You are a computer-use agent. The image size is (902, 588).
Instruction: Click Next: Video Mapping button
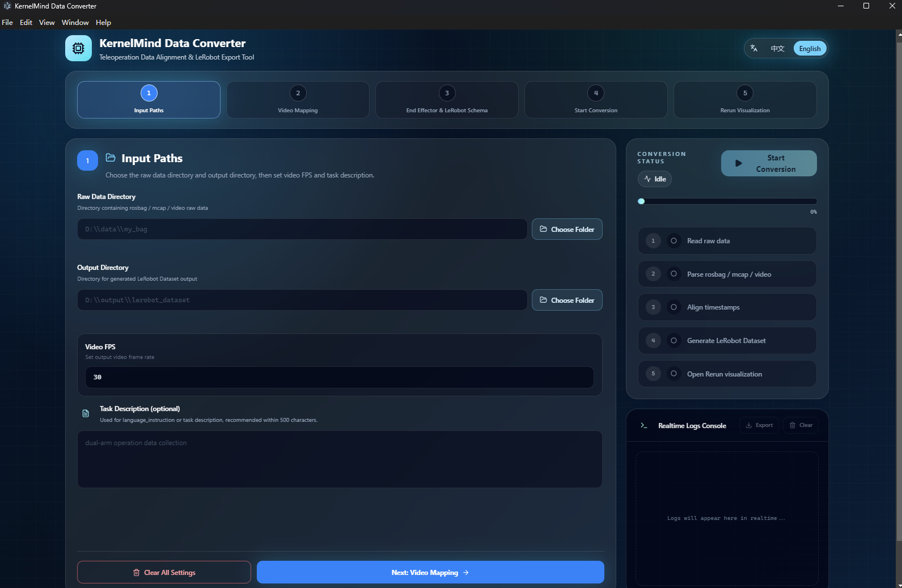click(430, 572)
